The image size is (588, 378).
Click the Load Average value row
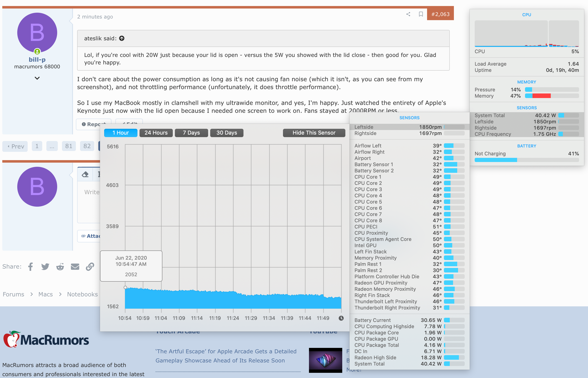pos(527,64)
